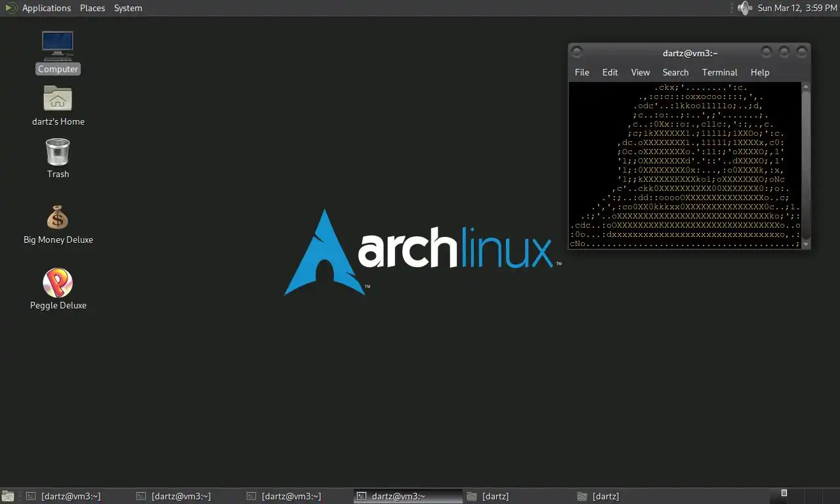Click the show desktop icon in the bottom panel

tap(8, 496)
